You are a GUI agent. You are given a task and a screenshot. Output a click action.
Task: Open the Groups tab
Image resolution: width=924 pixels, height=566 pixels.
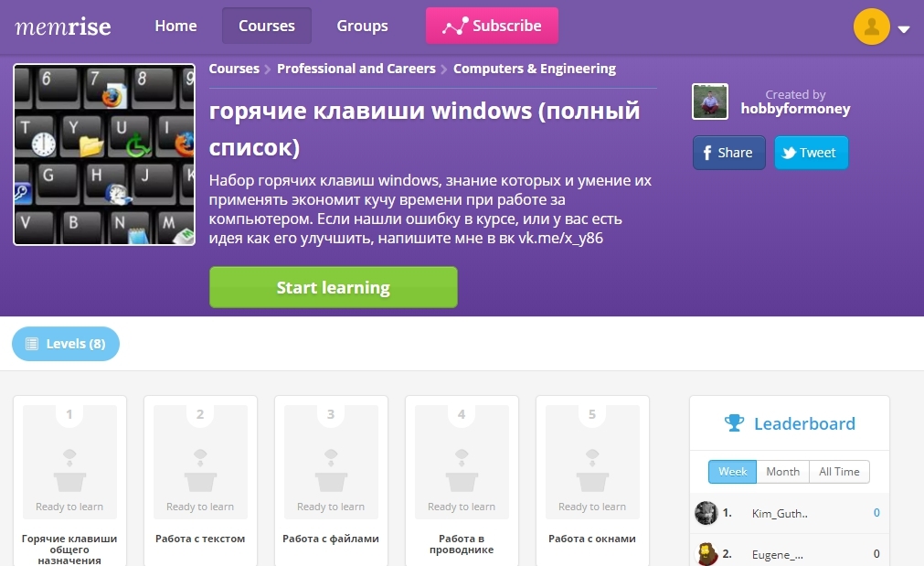click(362, 26)
